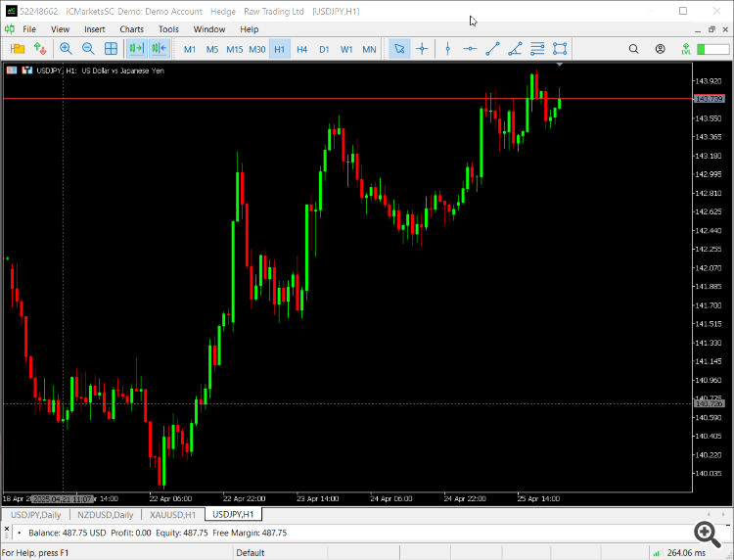Switch to MN monthly timeframe
This screenshot has width=734, height=560.
pyautogui.click(x=369, y=49)
